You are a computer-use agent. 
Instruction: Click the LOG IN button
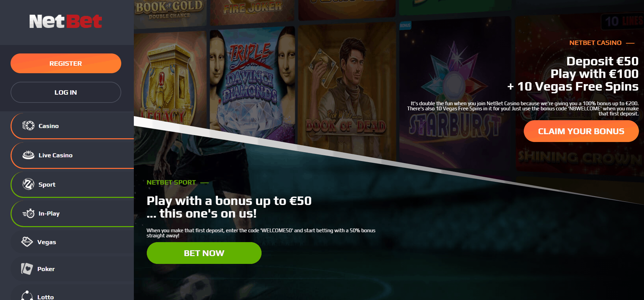pyautogui.click(x=66, y=92)
